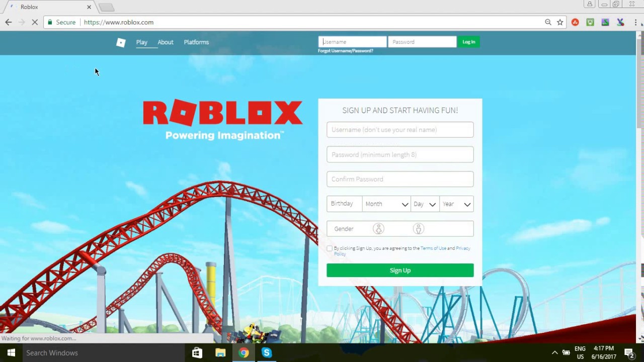Focus the header Username field
Viewport: 644px width, 362px height.
(x=353, y=42)
